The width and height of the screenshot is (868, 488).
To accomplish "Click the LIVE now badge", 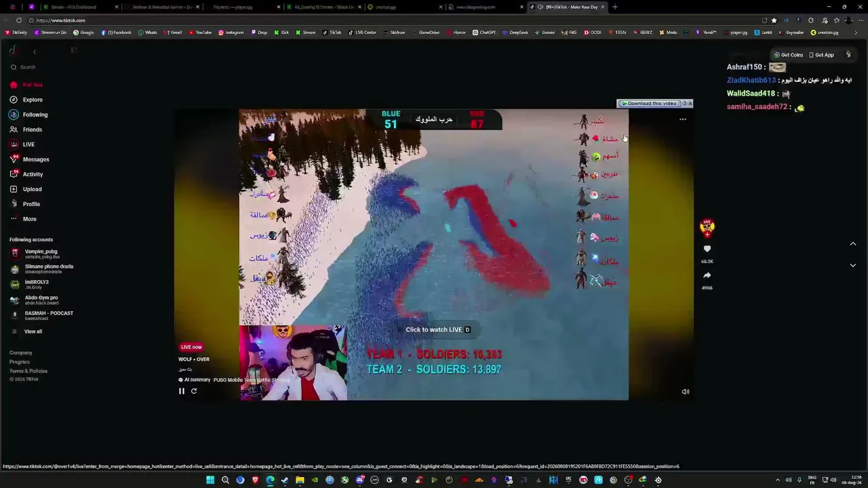I will [x=191, y=347].
